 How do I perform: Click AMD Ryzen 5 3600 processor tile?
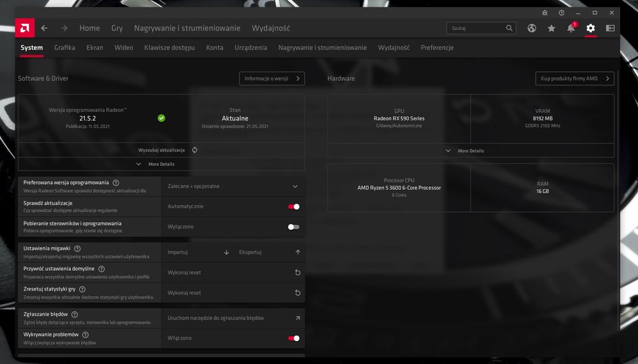(399, 188)
